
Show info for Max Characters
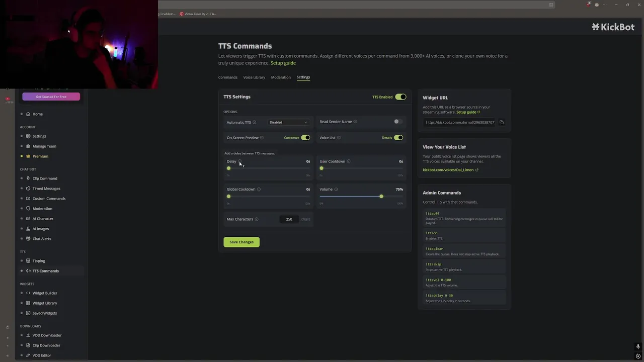point(257,219)
